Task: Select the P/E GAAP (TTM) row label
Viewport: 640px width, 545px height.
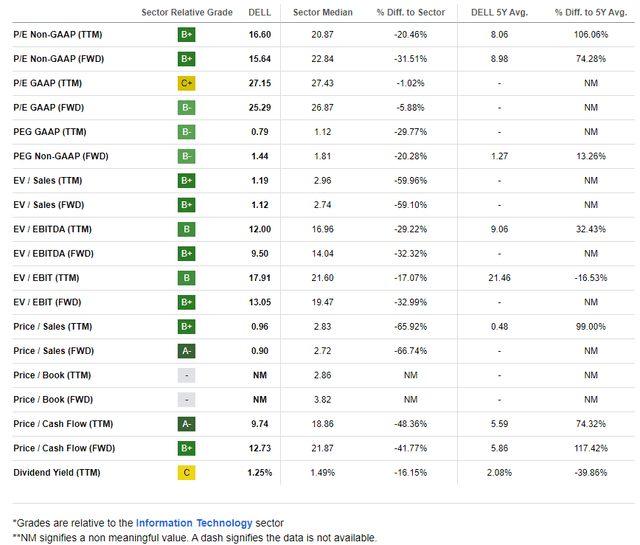Action: tap(47, 83)
